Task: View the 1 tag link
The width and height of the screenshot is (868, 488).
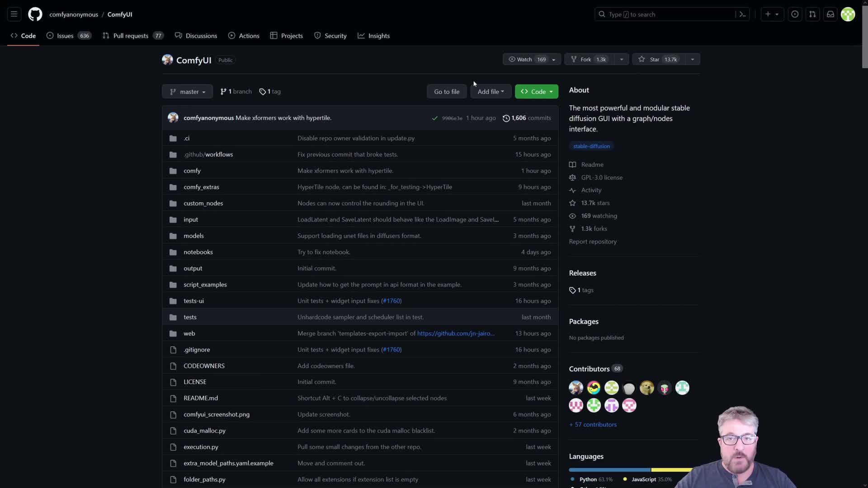Action: 270,92
